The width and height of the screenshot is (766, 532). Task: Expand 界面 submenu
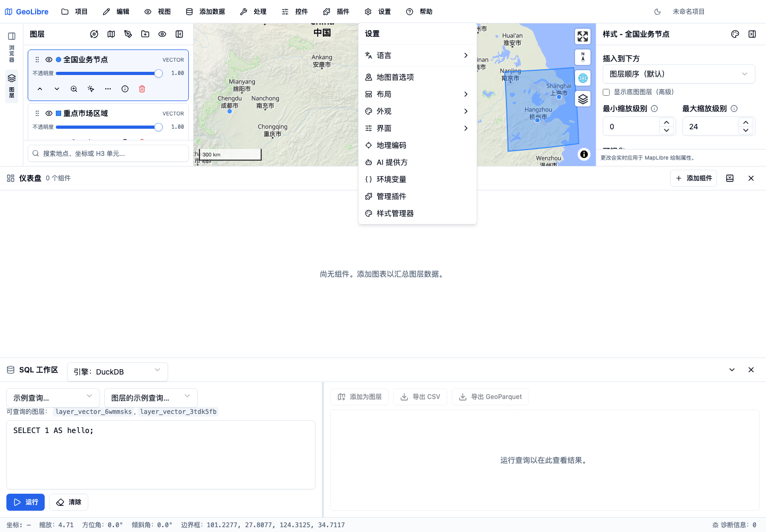tap(417, 128)
